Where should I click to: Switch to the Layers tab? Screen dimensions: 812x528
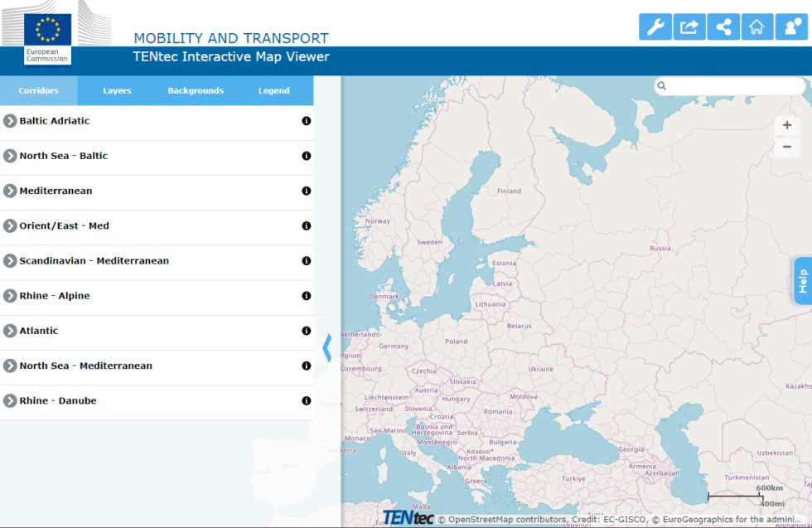click(117, 90)
